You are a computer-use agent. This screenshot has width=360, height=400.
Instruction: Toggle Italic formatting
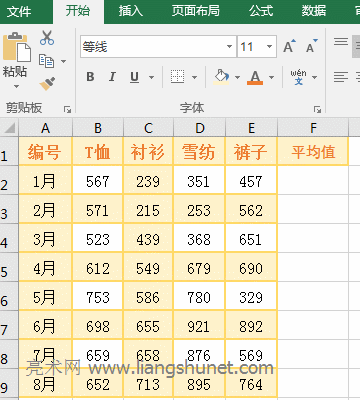[112, 77]
